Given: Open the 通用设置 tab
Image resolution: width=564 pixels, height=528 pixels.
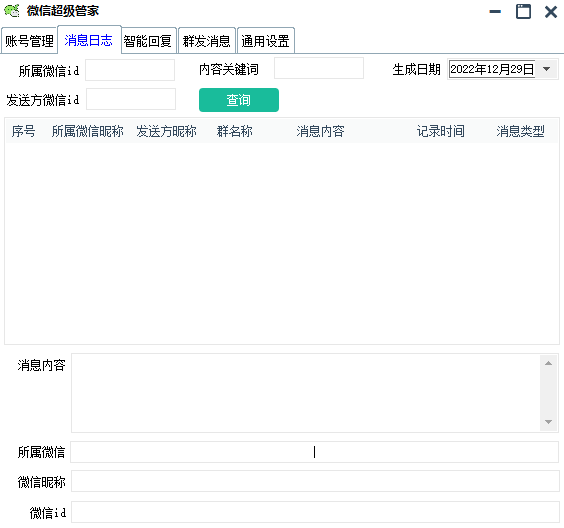Looking at the screenshot, I should point(265,41).
